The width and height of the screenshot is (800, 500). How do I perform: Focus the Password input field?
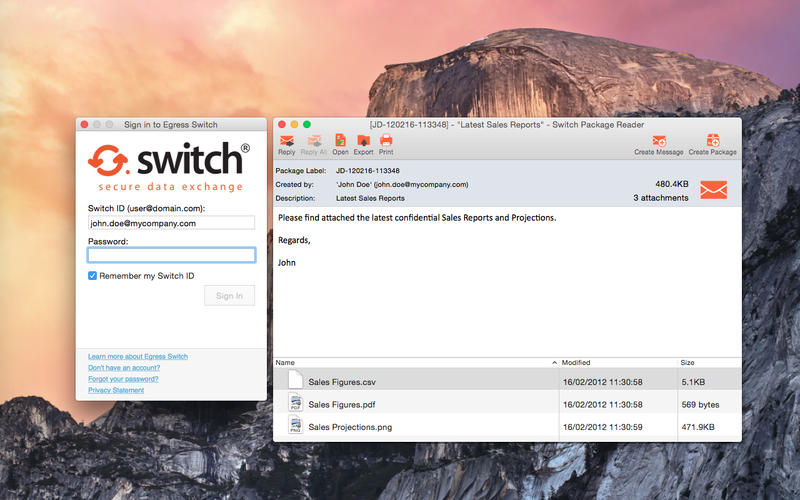(x=171, y=255)
